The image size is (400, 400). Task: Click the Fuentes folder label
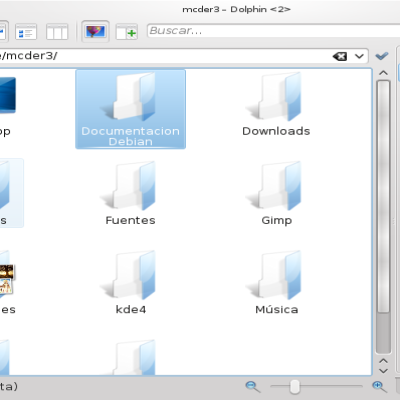pos(130,220)
